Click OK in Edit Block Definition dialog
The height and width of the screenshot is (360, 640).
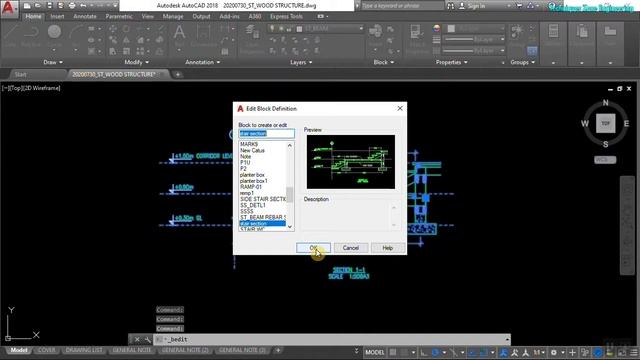[313, 248]
